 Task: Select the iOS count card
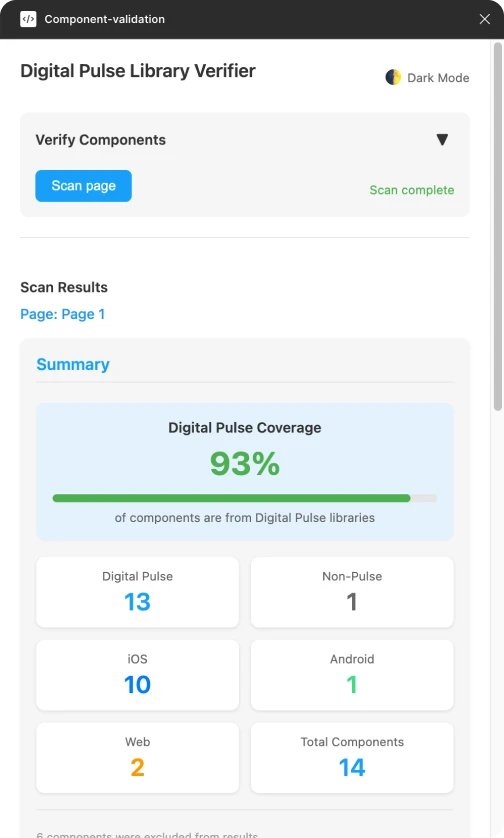pos(137,675)
